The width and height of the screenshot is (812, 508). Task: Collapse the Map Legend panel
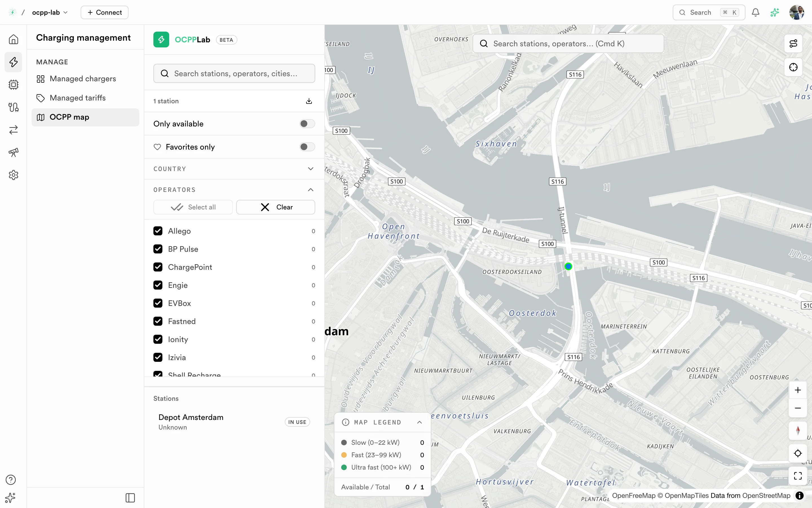(x=419, y=422)
